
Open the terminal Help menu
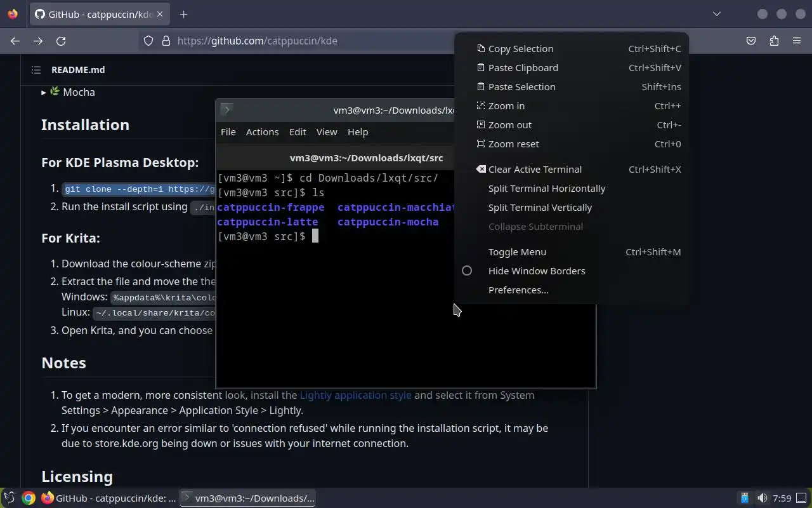(358, 131)
